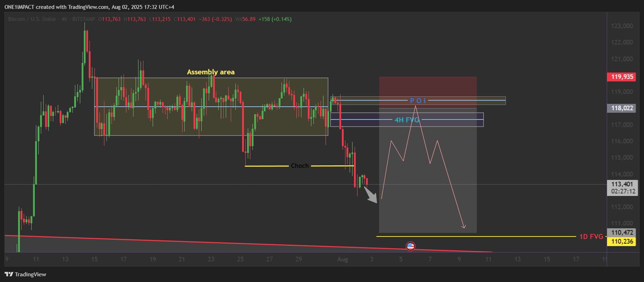Click the -363 (-0.32%) change value
Viewport: 644px width, 282px height.
[215, 19]
